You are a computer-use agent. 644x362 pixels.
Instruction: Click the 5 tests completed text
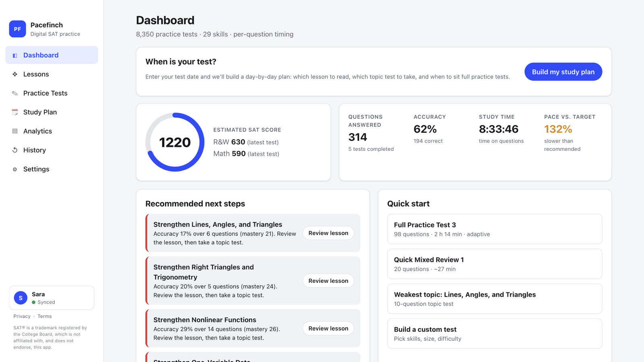371,149
